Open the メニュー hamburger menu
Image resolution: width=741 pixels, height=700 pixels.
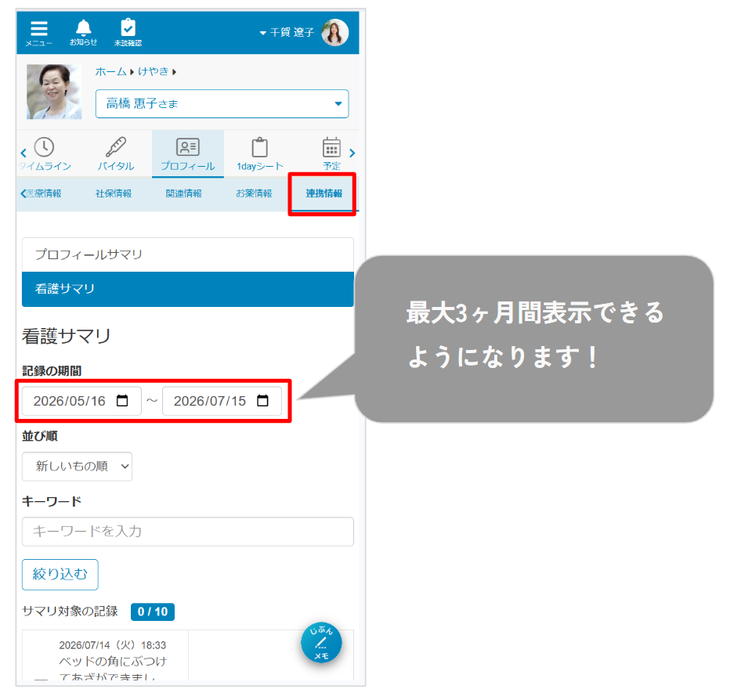click(38, 33)
